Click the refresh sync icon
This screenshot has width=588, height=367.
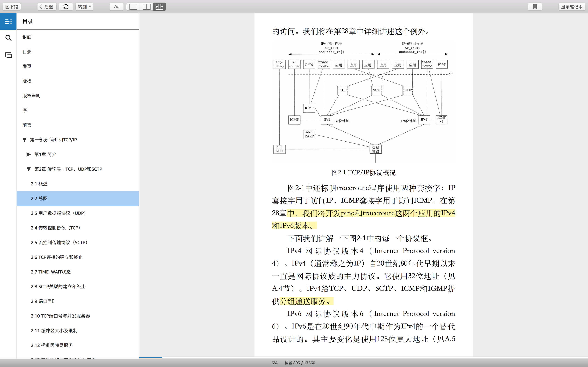coord(66,7)
